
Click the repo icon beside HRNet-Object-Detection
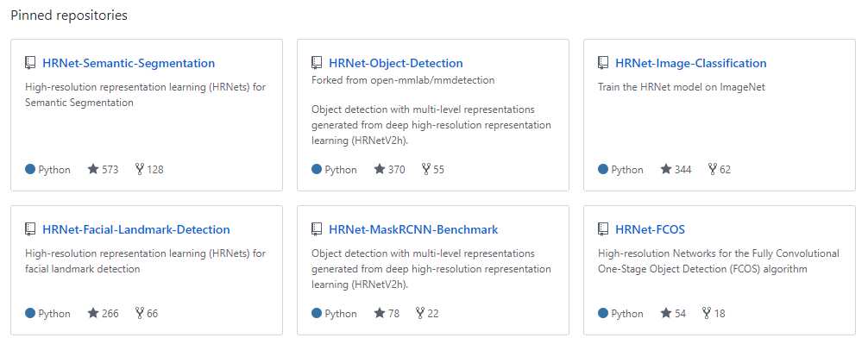click(x=317, y=63)
